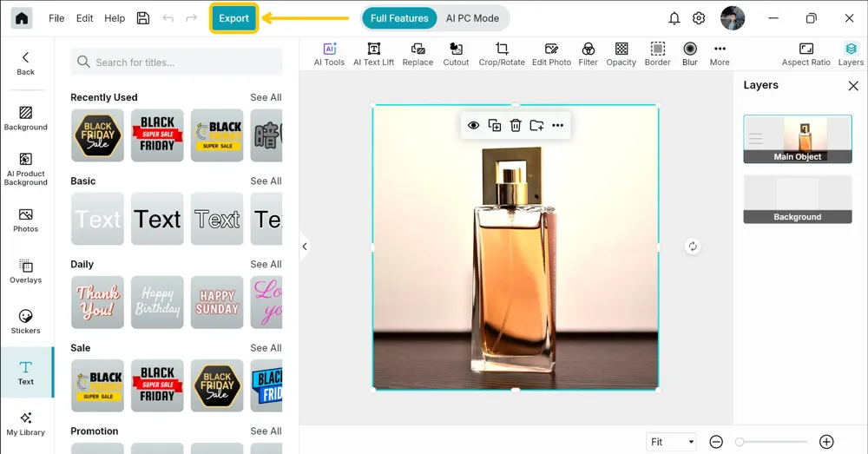This screenshot has height=454, width=868.
Task: Select the Cutout tool
Action: 457,55
